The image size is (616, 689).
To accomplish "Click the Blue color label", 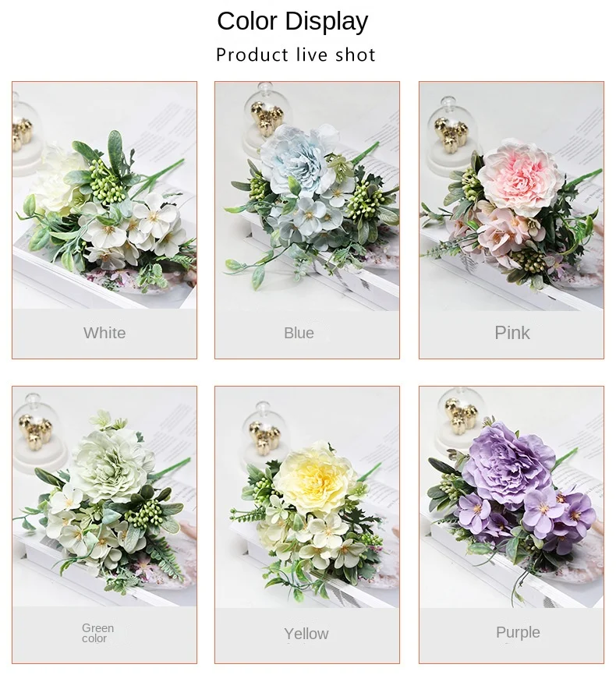I will (299, 333).
